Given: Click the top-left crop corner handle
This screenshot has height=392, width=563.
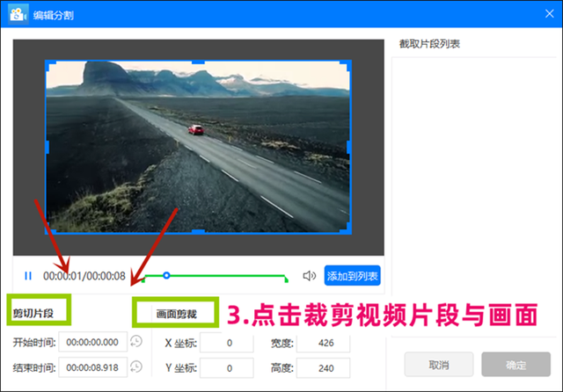Looking at the screenshot, I should [x=48, y=62].
